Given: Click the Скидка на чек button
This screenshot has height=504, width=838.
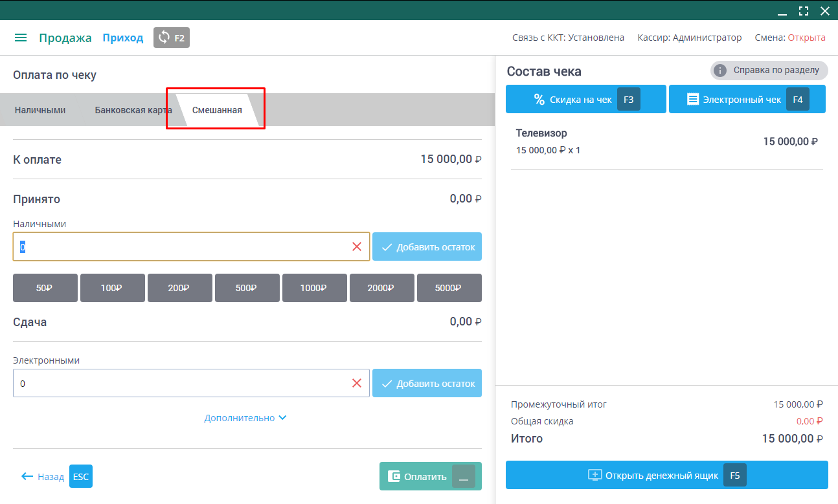Looking at the screenshot, I should click(585, 99).
